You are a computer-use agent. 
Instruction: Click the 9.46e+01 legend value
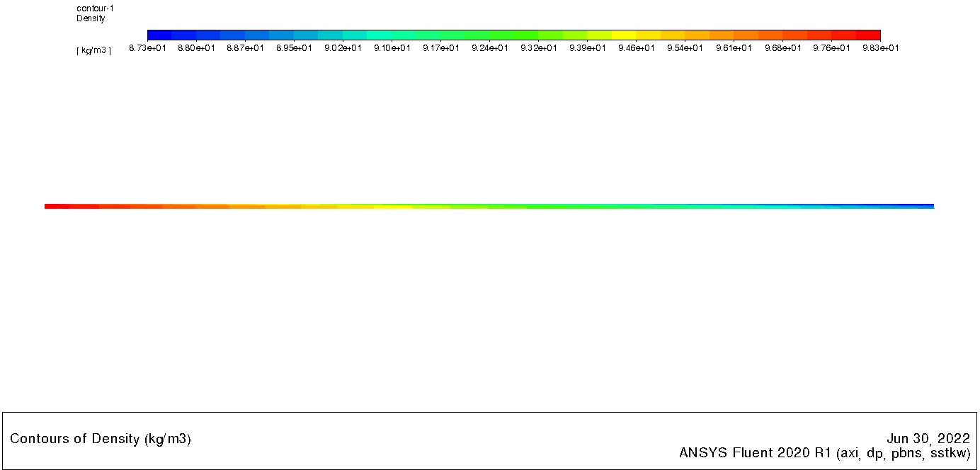click(x=637, y=48)
